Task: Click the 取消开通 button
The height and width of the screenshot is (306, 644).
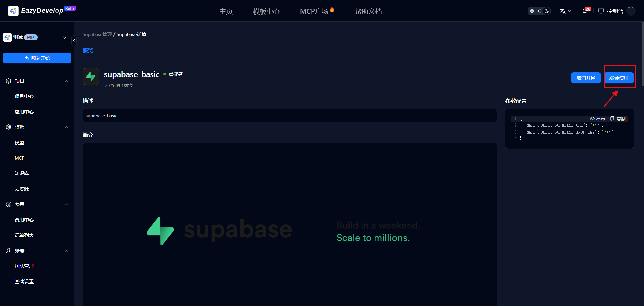Action: 586,78
